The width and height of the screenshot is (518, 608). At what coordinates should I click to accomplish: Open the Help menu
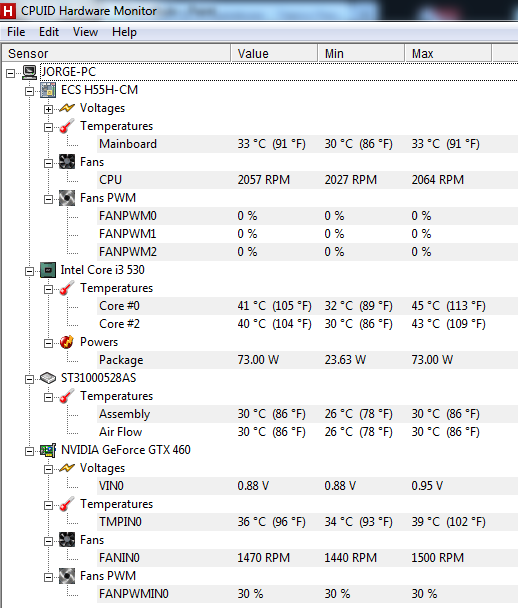tap(124, 32)
